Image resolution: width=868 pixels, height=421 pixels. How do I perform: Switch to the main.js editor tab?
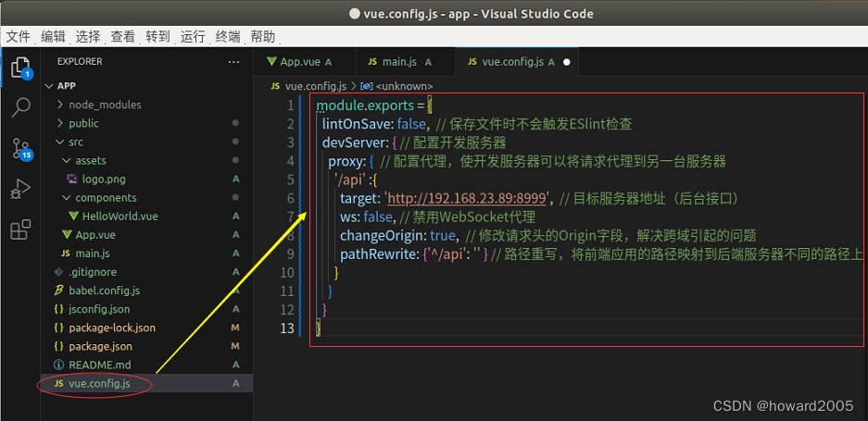pos(405,62)
